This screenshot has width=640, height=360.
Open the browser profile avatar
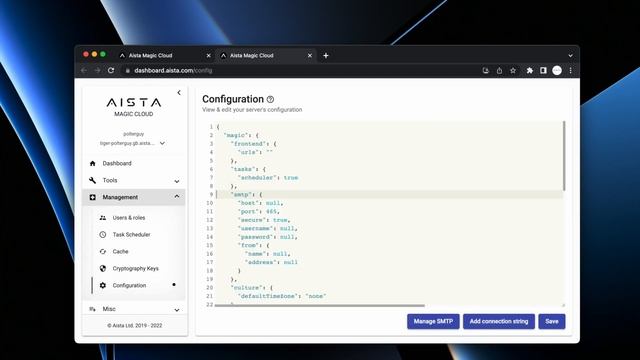pos(557,71)
